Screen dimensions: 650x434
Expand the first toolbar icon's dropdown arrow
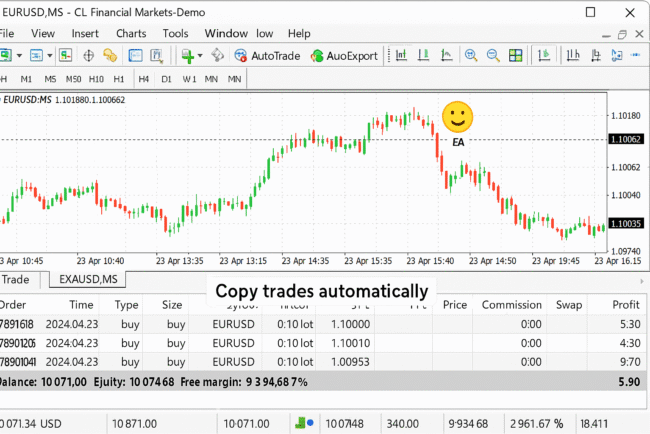pyautogui.click(x=21, y=56)
